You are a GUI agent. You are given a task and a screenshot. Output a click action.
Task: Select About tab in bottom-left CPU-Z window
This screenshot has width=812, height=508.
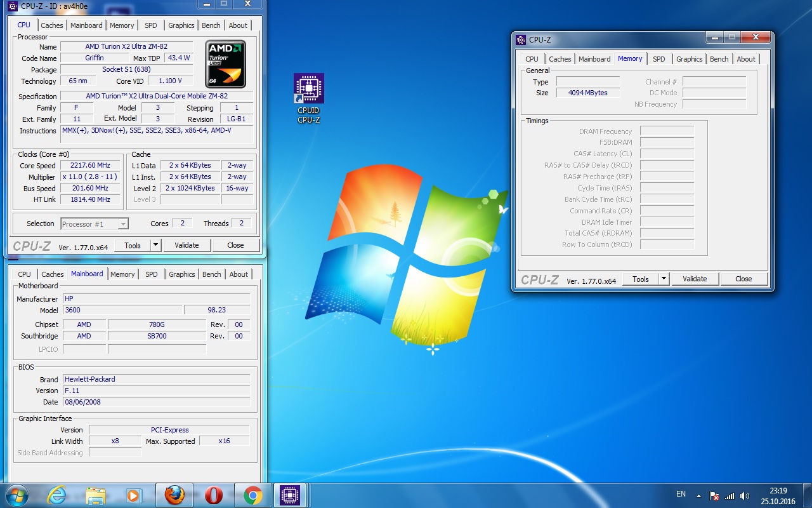pyautogui.click(x=239, y=274)
